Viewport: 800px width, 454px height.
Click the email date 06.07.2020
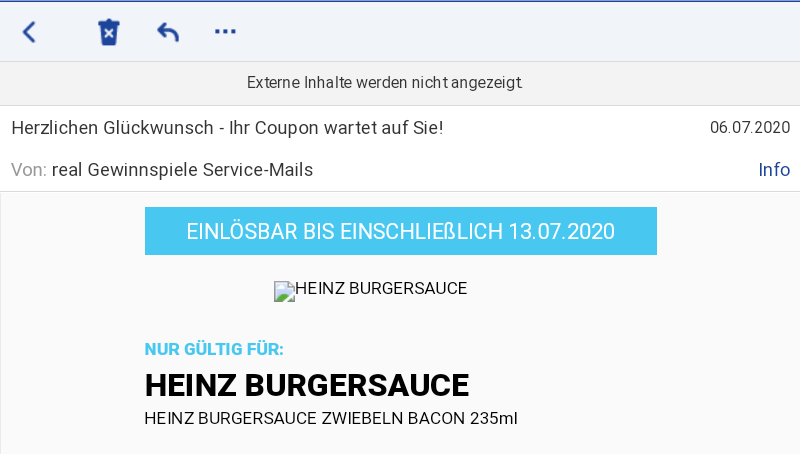(x=750, y=127)
